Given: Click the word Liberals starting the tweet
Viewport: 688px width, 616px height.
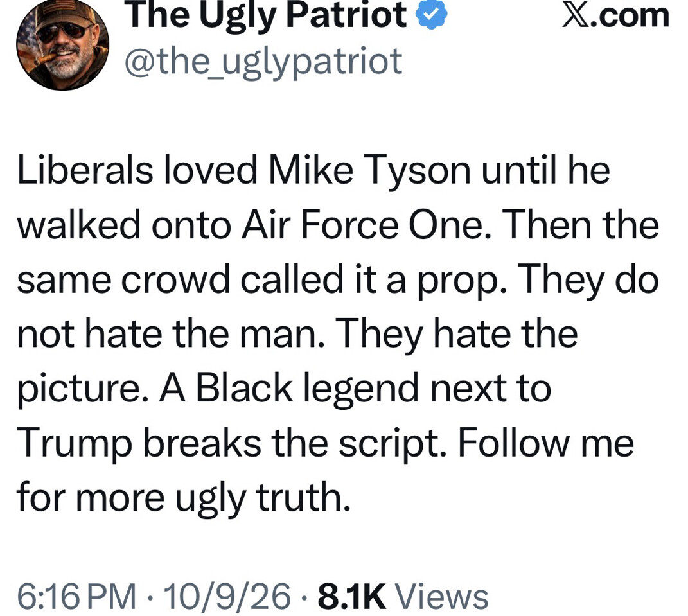Looking at the screenshot, I should [85, 170].
